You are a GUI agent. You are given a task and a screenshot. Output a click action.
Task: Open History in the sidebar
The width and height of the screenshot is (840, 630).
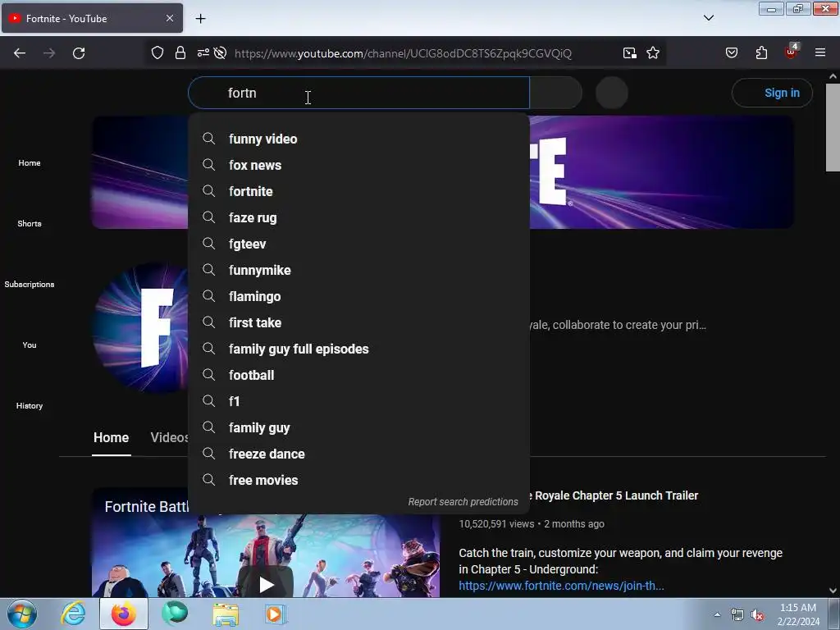(30, 405)
